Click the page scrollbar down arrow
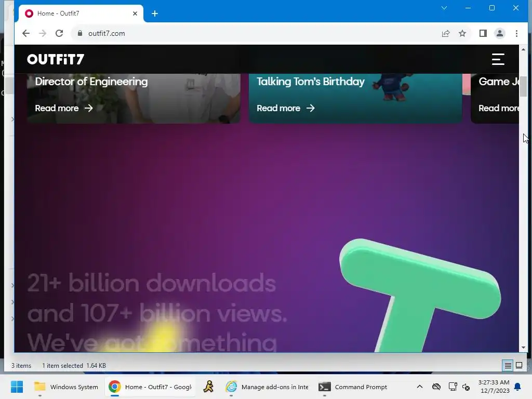Viewport: 532px width, 399px height. point(523,348)
